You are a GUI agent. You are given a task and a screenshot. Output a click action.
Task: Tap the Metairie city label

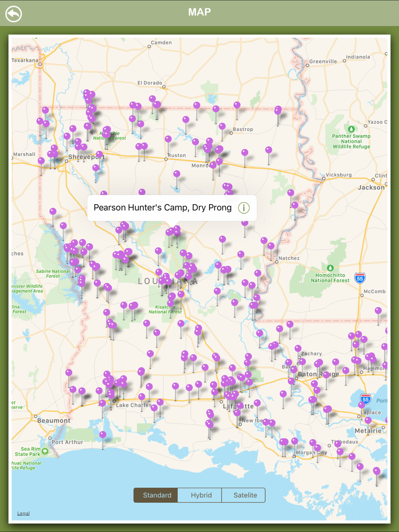[x=368, y=431]
